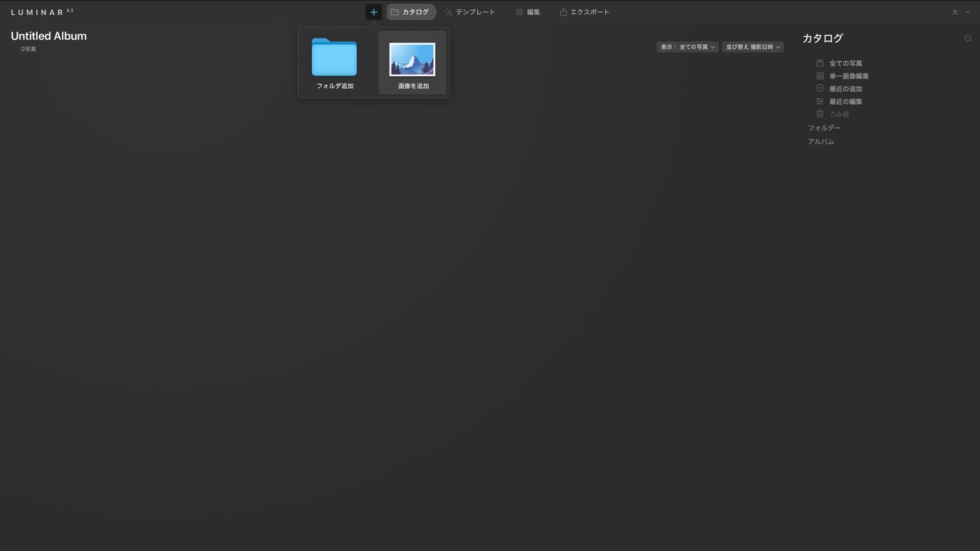The image size is (980, 551).
Task: Open the 並び替え 撮影日時 sort dropdown
Action: pyautogui.click(x=752, y=47)
